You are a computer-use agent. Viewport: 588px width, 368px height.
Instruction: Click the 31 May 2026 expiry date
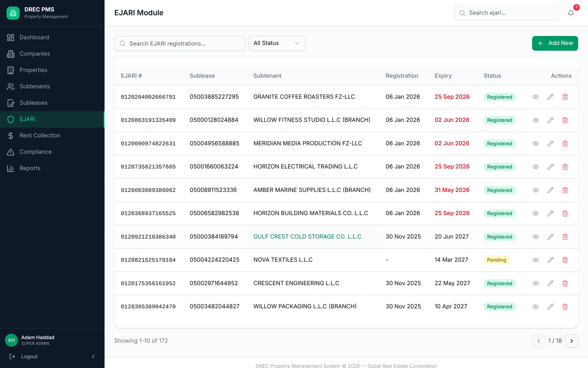point(452,190)
